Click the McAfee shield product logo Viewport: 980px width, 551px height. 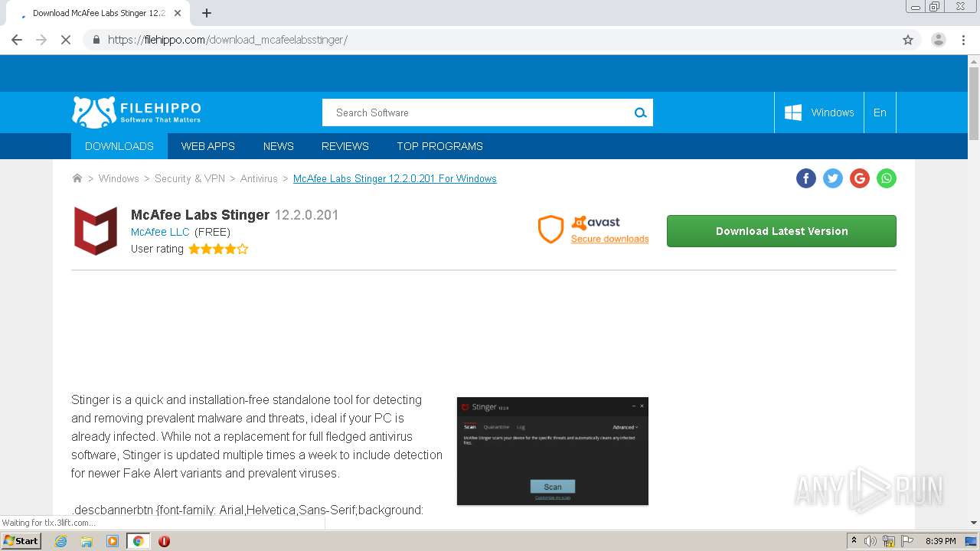[x=96, y=230]
